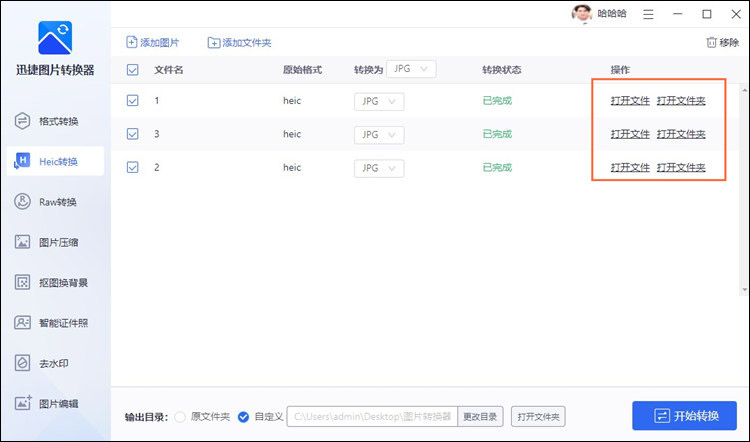Click the heic format cell of file 2
This screenshot has width=750, height=442.
(x=292, y=168)
